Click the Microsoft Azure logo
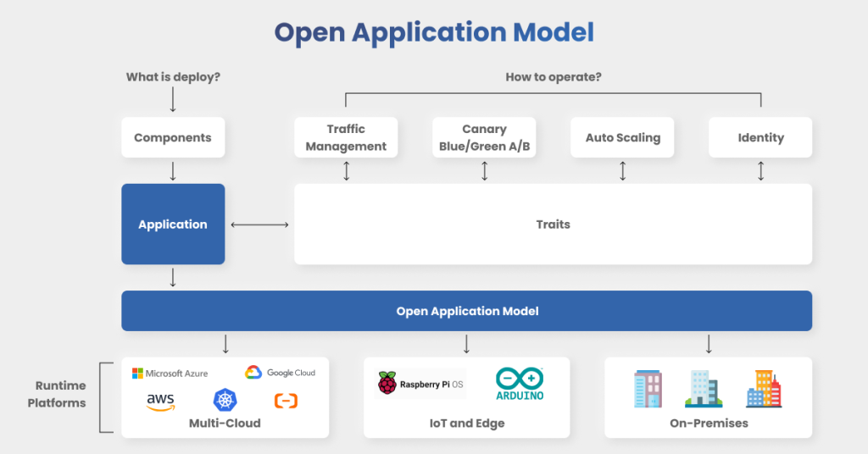 [x=170, y=374]
